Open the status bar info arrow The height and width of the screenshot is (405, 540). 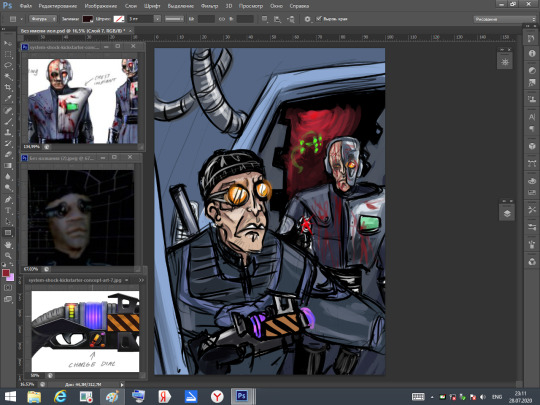(122, 384)
